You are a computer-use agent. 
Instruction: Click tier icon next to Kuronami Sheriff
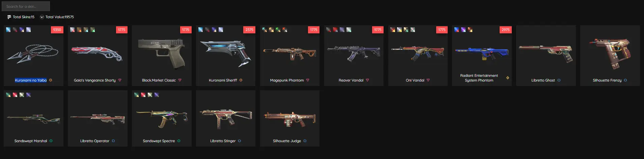click(x=241, y=80)
